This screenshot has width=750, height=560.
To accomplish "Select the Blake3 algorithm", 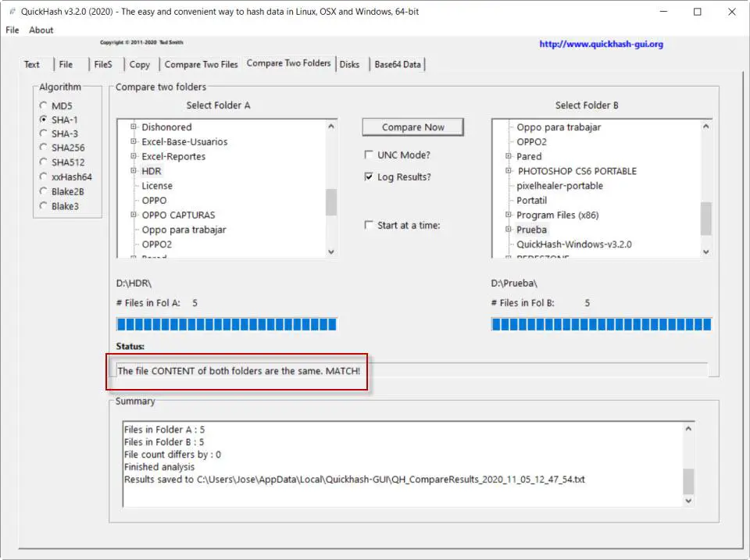I will coord(44,205).
